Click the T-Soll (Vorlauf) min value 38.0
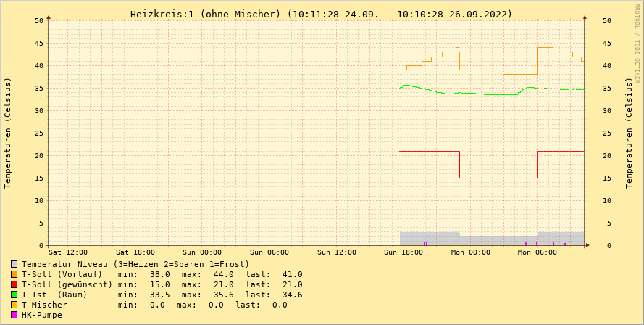Viewport: 644px width, 325px height. pos(160,274)
